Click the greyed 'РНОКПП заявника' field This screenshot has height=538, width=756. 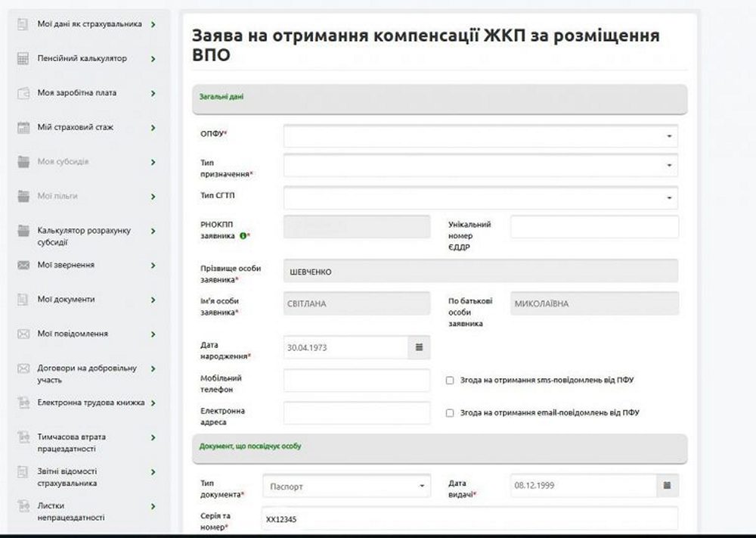tap(357, 227)
